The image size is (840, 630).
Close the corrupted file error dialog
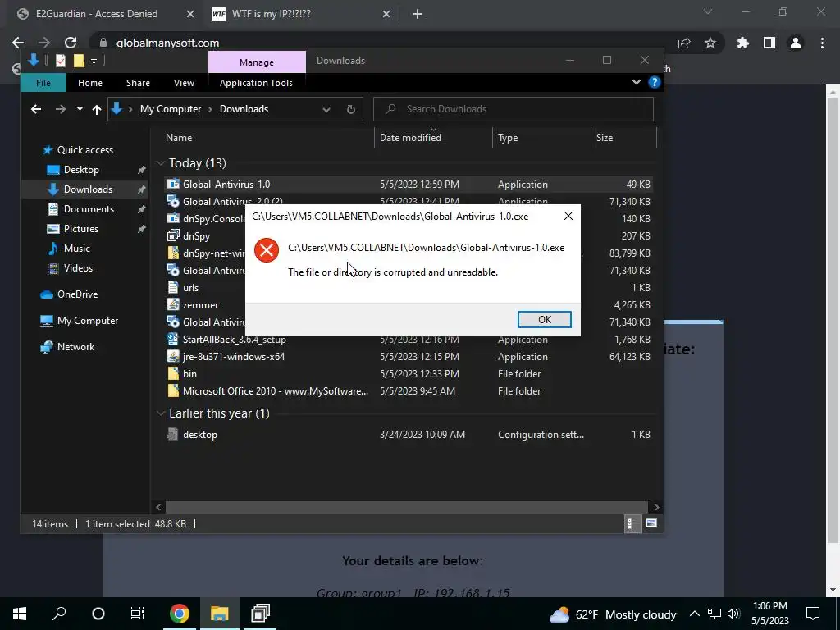pos(568,216)
